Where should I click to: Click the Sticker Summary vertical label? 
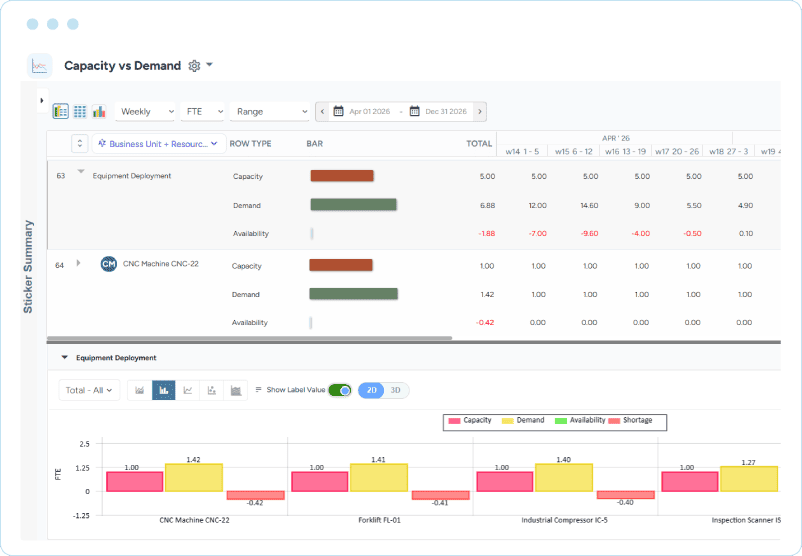(x=28, y=266)
